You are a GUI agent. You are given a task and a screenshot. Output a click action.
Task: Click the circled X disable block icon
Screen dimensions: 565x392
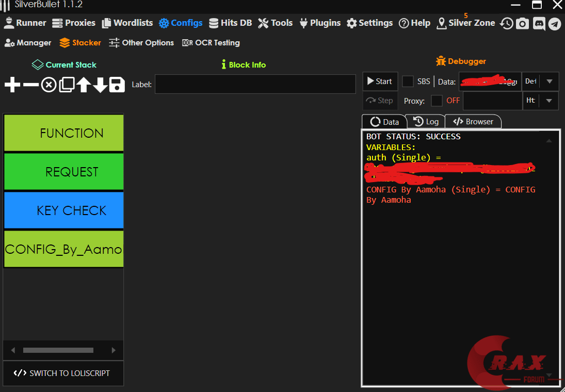49,85
